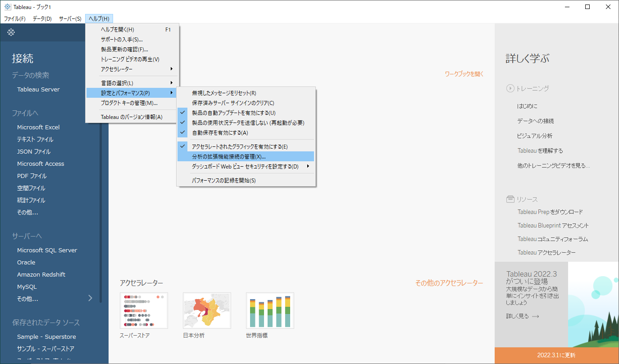Click 詳しく見る link in promo banner
The image size is (619, 364).
pyautogui.click(x=517, y=316)
